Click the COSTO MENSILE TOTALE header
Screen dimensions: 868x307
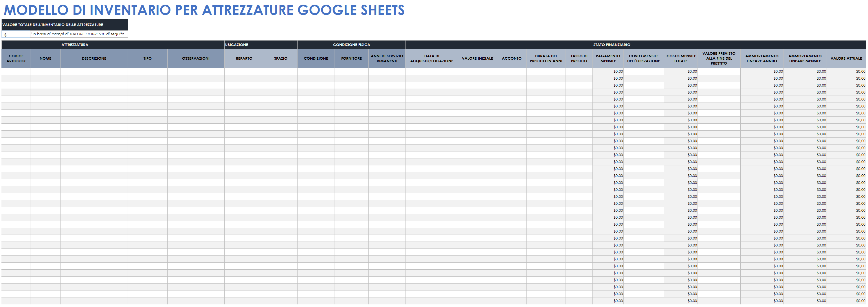click(681, 59)
